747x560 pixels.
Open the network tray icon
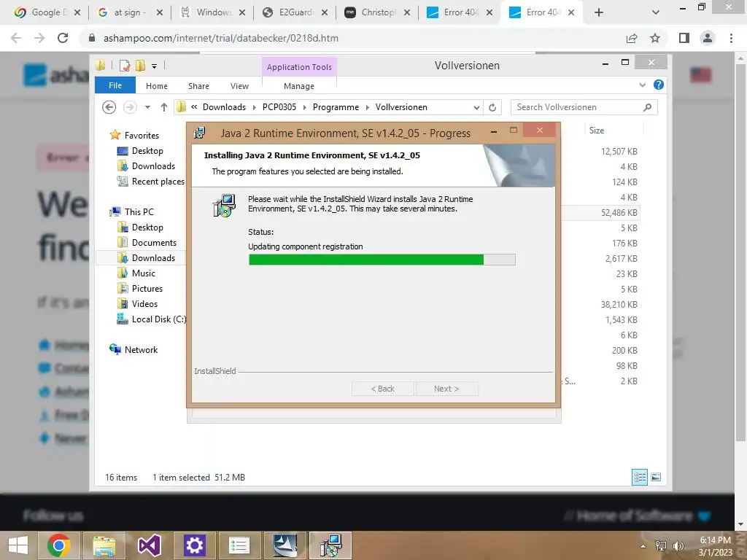(x=661, y=545)
